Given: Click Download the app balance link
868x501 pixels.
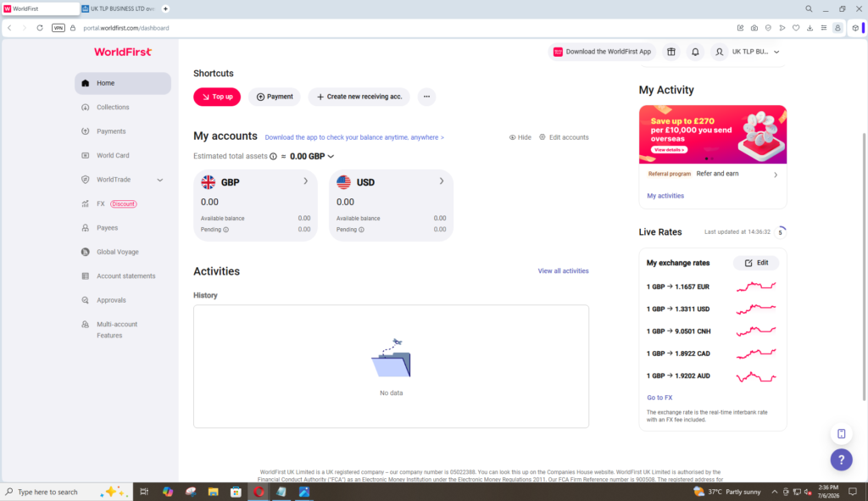Looking at the screenshot, I should (x=354, y=137).
